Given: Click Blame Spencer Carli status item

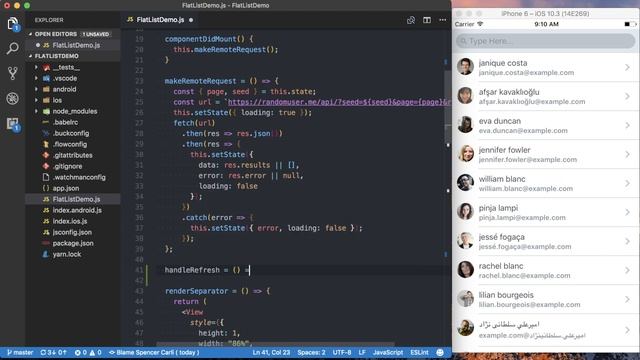Looking at the screenshot, I should [x=154, y=352].
